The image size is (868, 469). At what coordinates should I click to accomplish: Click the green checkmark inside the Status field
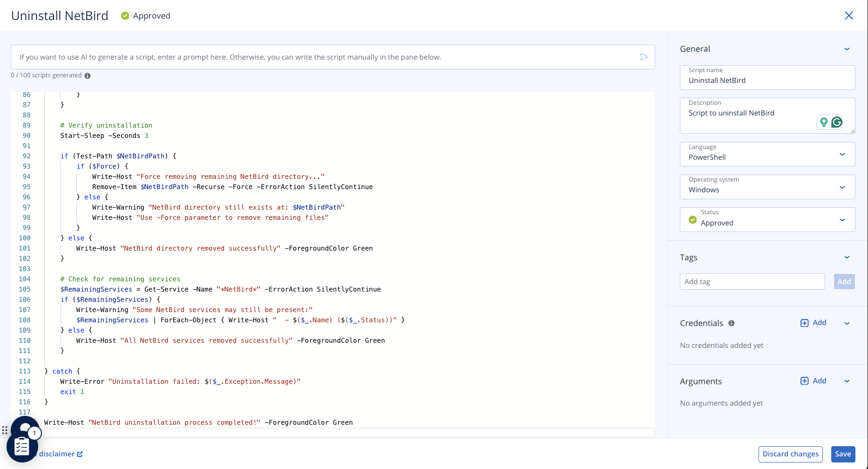pyautogui.click(x=692, y=220)
